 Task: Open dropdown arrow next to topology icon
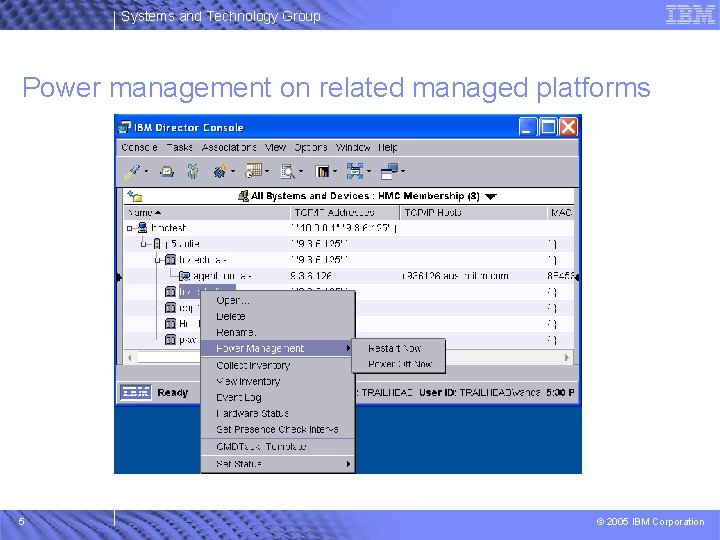(x=369, y=172)
